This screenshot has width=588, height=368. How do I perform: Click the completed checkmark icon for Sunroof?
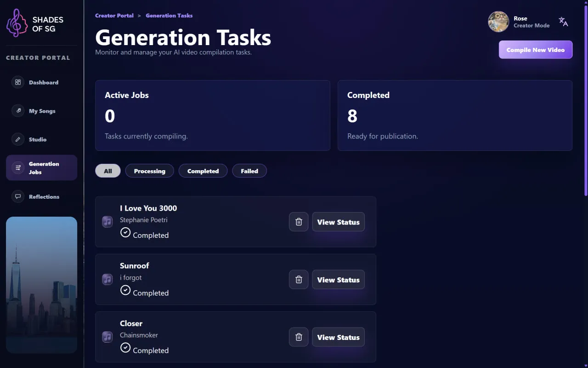click(125, 290)
